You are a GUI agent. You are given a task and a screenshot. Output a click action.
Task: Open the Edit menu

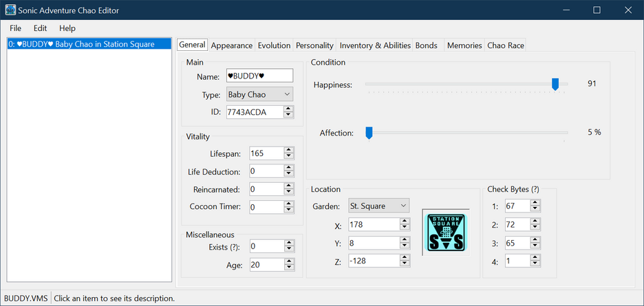40,28
